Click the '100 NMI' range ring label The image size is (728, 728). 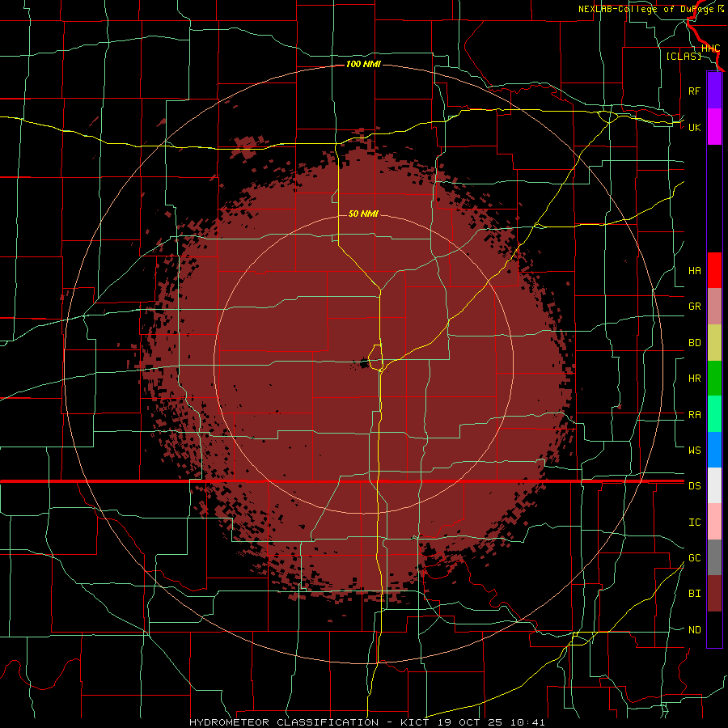[363, 64]
